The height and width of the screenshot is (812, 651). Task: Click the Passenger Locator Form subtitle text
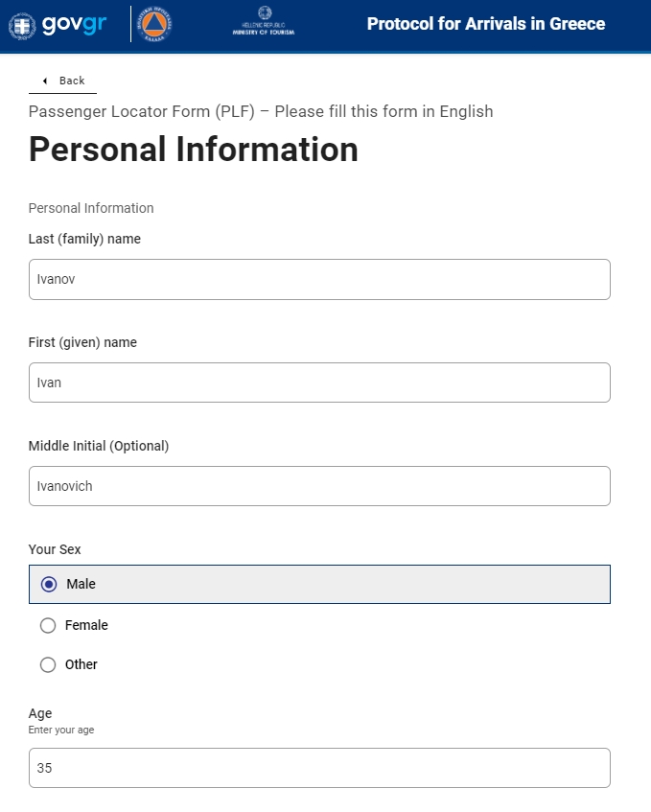(261, 111)
